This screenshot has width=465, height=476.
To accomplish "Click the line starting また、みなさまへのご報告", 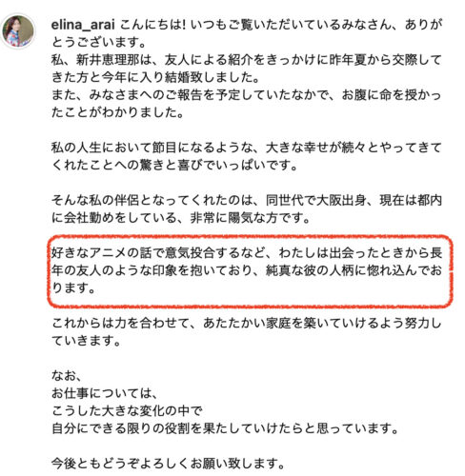I will 247,95.
